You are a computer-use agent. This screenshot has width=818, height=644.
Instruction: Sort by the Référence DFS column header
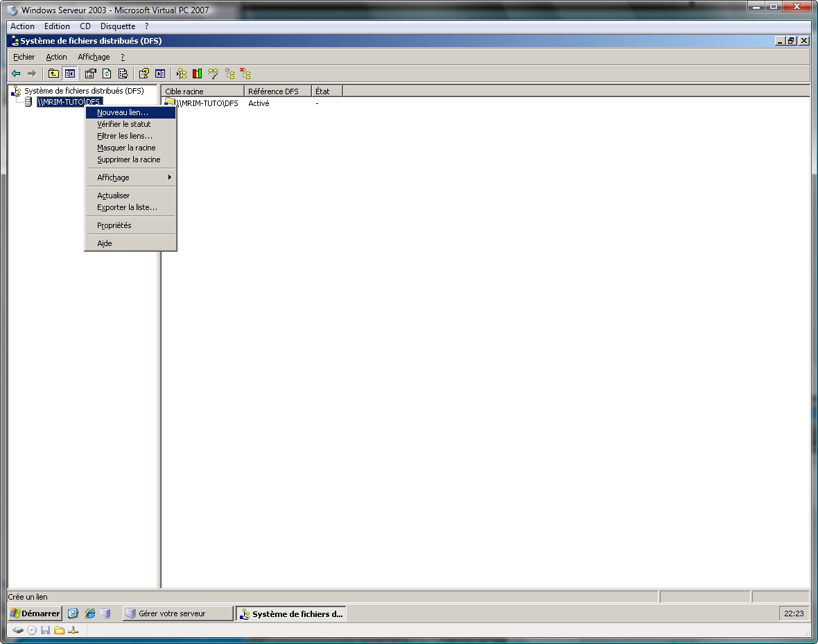pyautogui.click(x=277, y=92)
